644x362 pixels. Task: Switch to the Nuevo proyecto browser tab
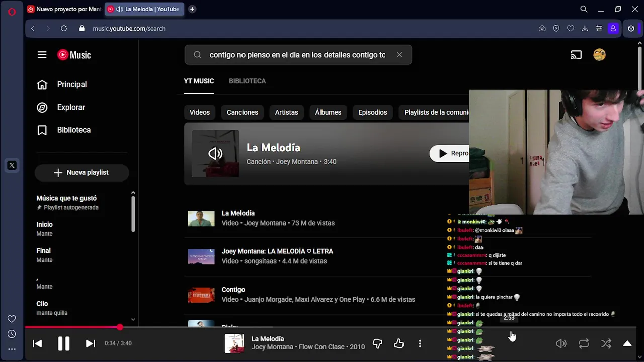click(64, 9)
